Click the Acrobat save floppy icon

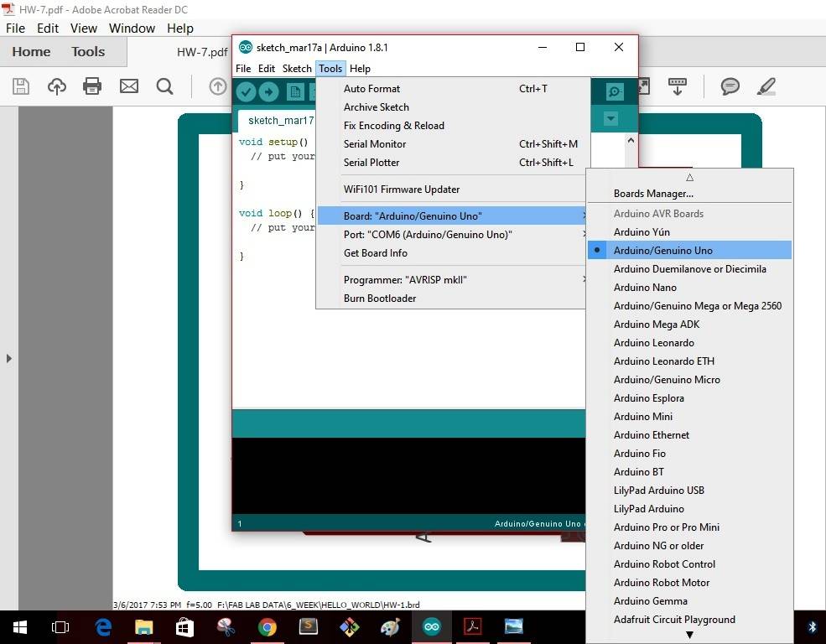(x=20, y=86)
